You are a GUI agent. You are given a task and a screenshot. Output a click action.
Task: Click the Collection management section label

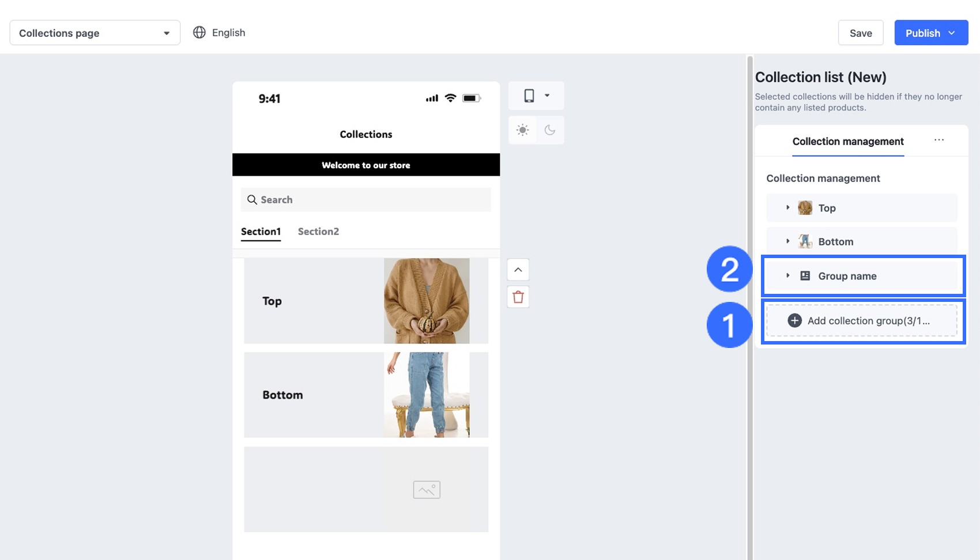coord(823,179)
